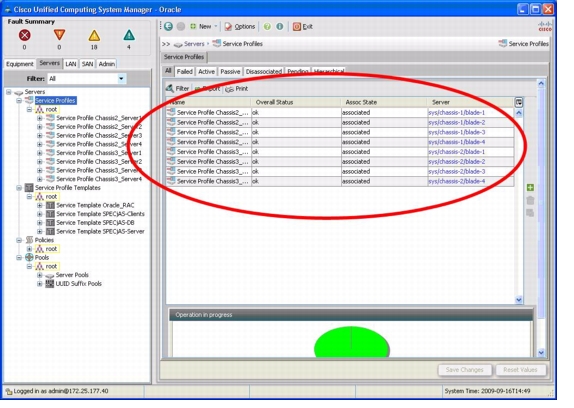Expand Service Profile Chassis2_Server1 node
574x408 pixels.
point(40,118)
